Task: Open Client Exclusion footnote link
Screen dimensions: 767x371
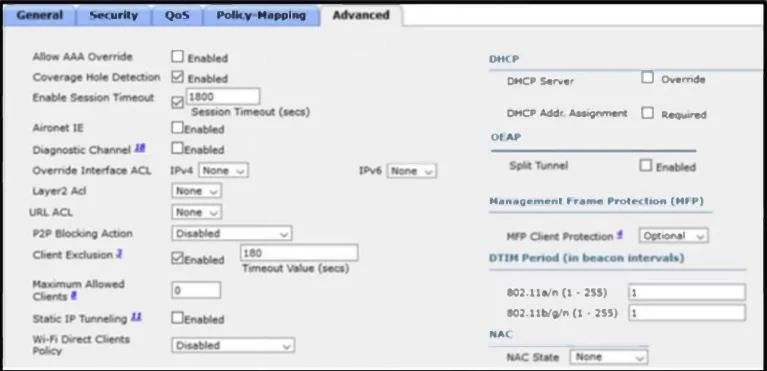Action: click(119, 254)
